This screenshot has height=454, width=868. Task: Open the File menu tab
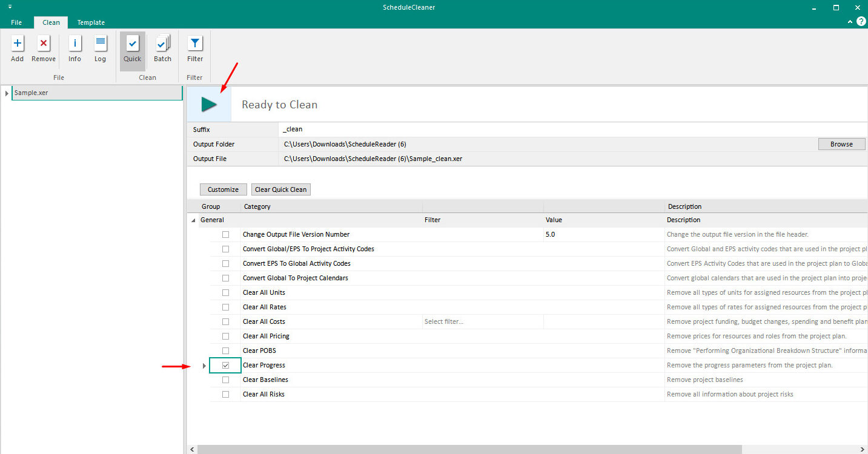click(x=16, y=22)
